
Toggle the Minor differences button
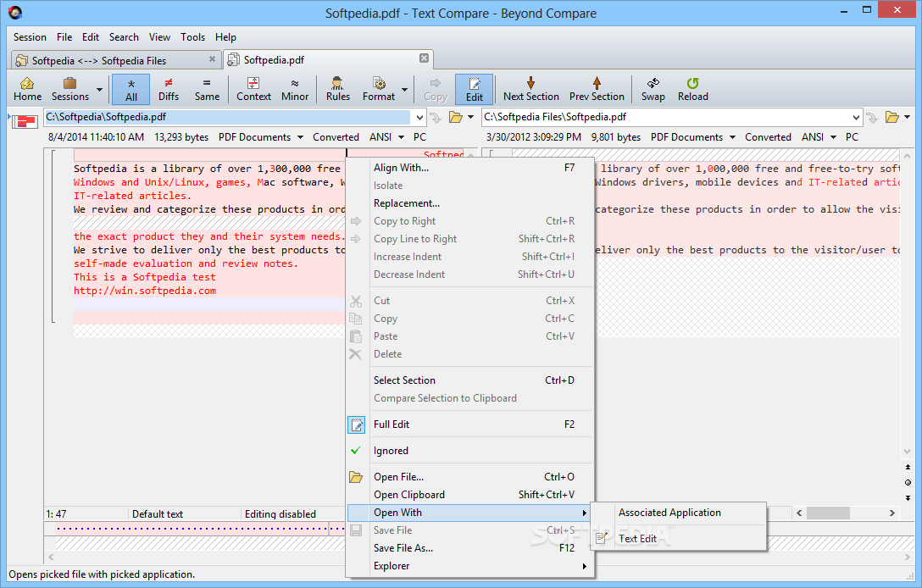tap(295, 89)
